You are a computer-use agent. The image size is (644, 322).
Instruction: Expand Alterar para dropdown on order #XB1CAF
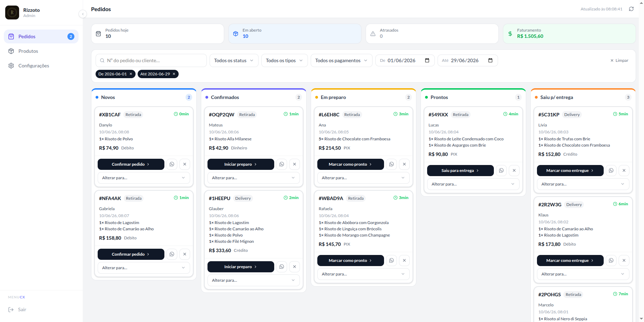pos(144,178)
